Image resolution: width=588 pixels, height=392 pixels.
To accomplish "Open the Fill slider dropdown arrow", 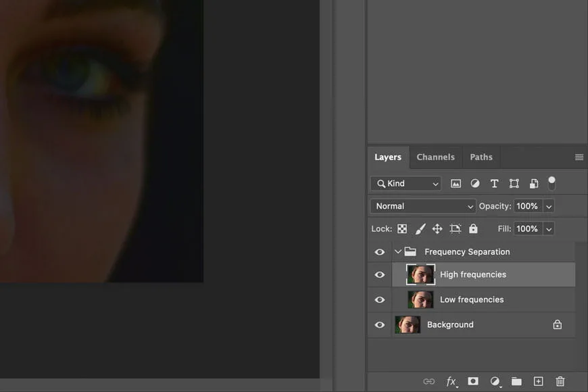I will [549, 229].
